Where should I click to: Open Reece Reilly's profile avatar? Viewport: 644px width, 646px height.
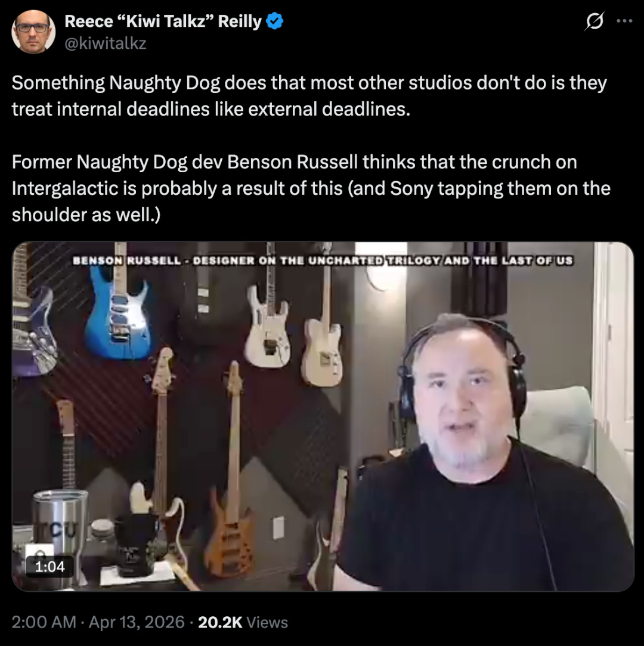coord(33,32)
